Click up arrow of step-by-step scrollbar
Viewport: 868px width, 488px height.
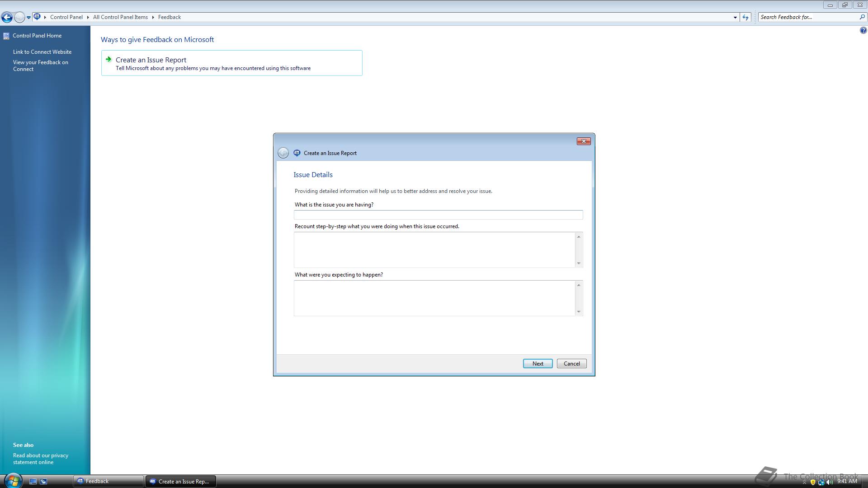[579, 237]
